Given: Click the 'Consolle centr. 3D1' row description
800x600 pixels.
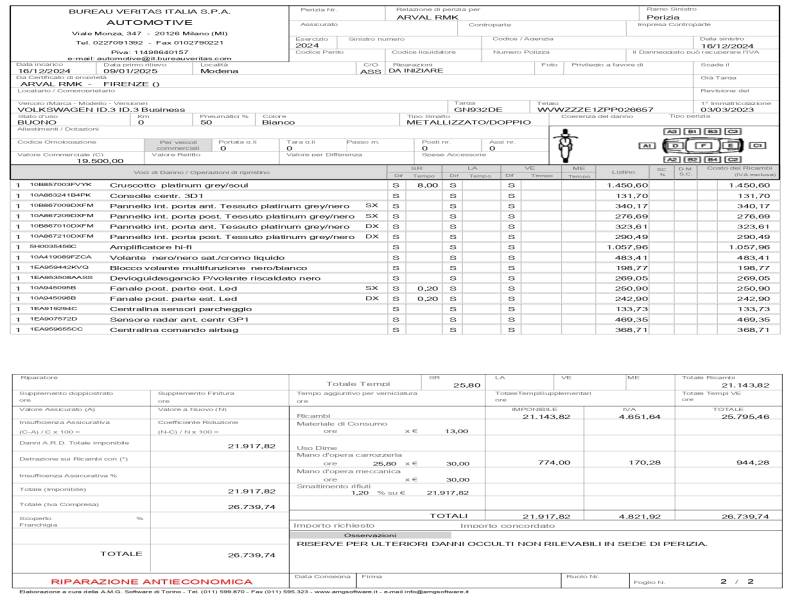Looking at the screenshot, I should (x=157, y=196).
